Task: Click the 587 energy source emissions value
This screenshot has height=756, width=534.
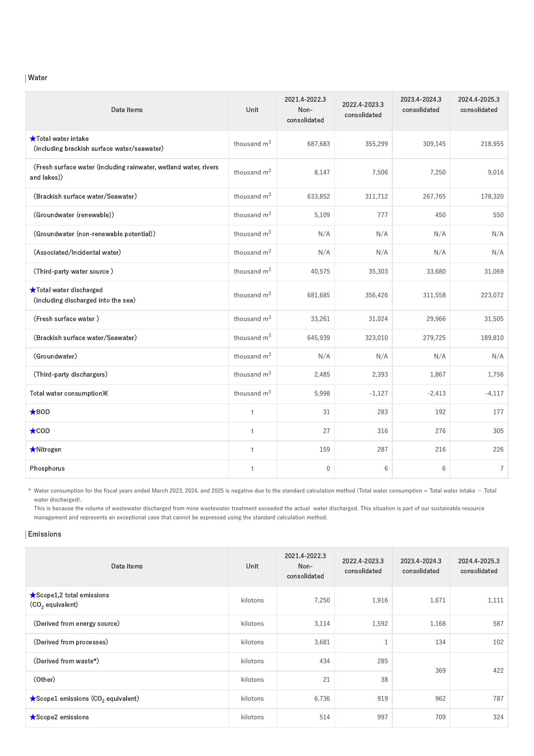Action: coord(498,624)
